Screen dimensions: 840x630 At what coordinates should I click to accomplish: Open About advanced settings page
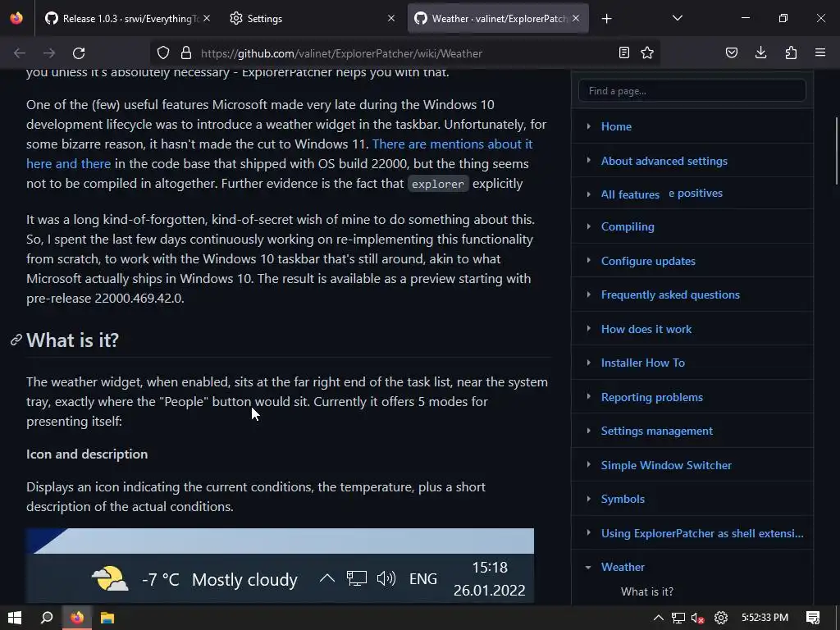click(664, 161)
